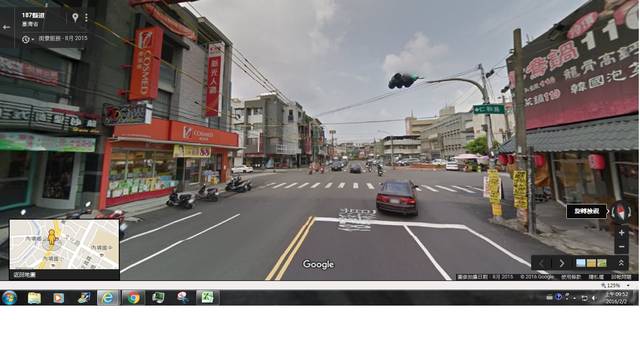Open the three-dot more options menu
The height and width of the screenshot is (360, 640).
86,18
